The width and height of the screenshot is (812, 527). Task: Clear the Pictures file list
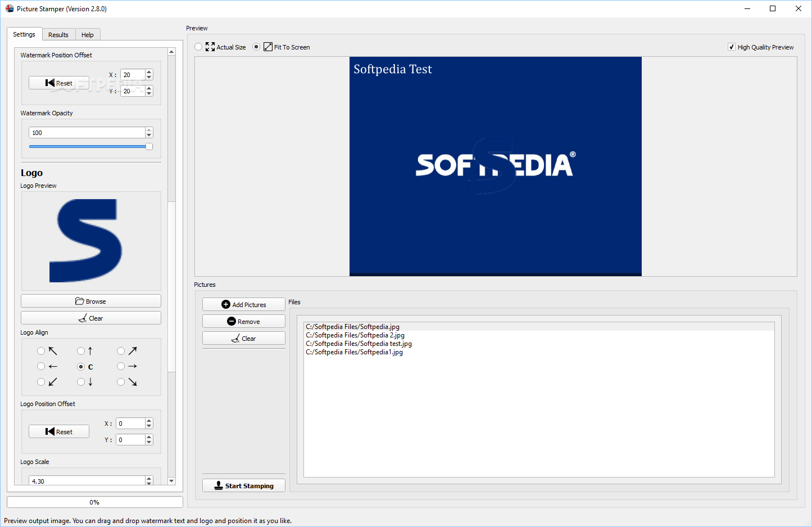point(244,338)
